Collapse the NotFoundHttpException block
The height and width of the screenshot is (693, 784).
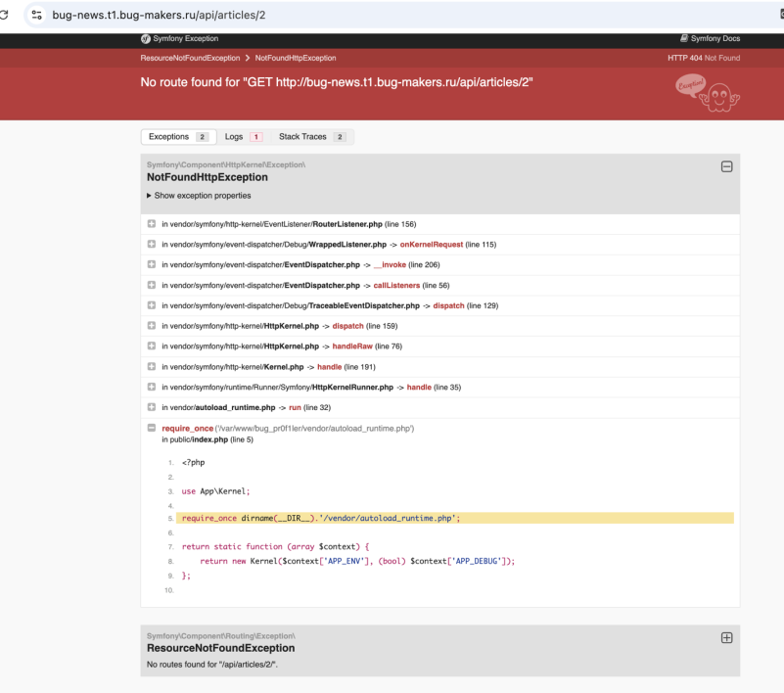[726, 166]
